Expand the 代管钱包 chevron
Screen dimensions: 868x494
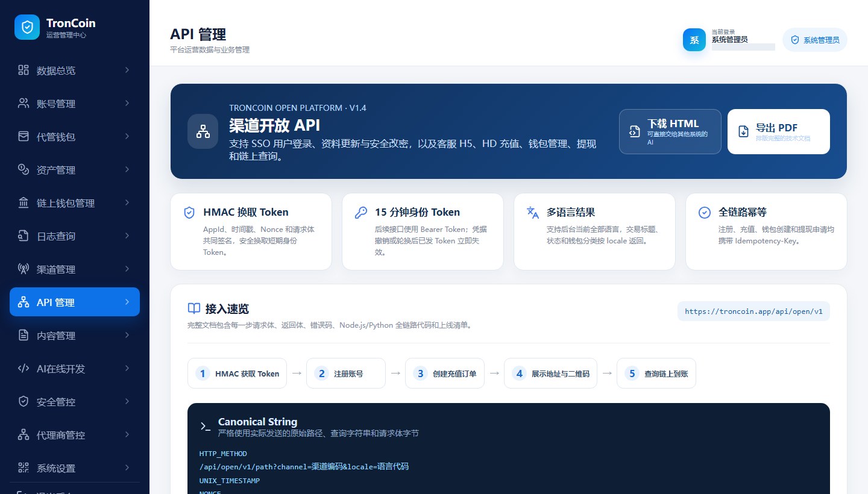click(127, 136)
